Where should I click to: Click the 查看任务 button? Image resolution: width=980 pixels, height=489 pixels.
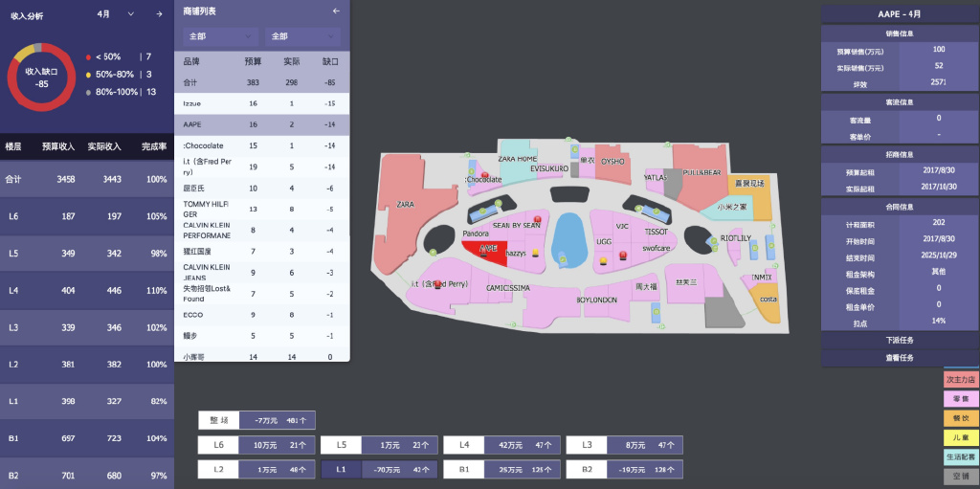click(900, 358)
